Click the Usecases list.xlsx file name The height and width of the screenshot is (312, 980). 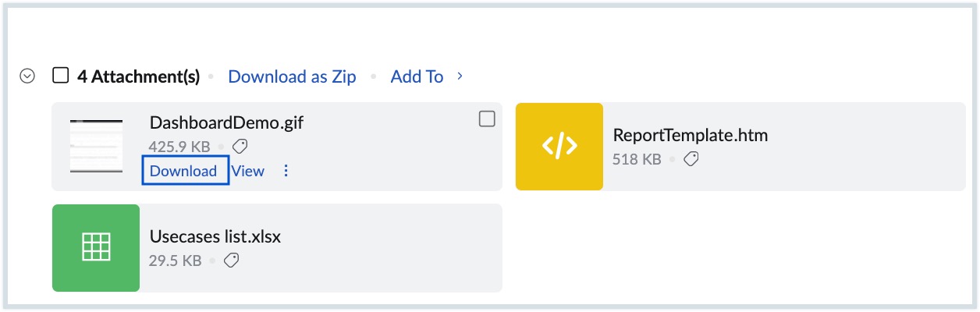215,237
